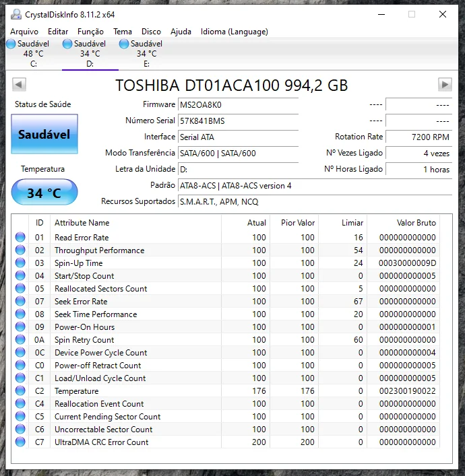Click the blue health orb for drive C:
This screenshot has width=465, height=476.
[11, 44]
